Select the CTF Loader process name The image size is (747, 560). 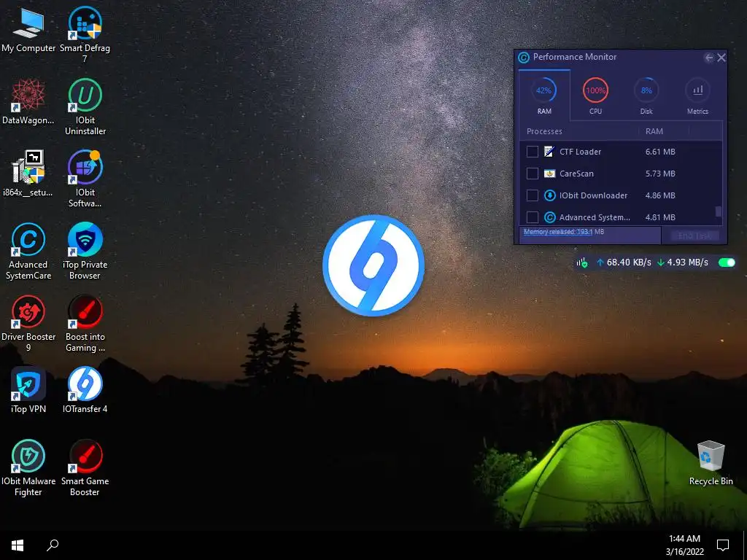580,152
